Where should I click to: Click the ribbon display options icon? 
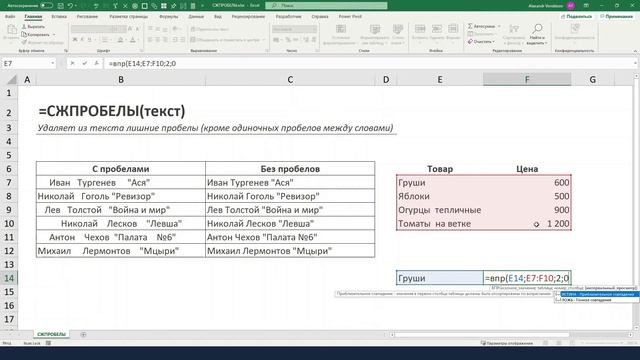coord(586,6)
